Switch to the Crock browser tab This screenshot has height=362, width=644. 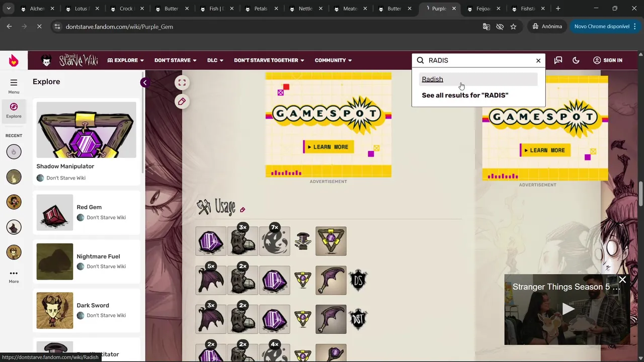coord(127,9)
